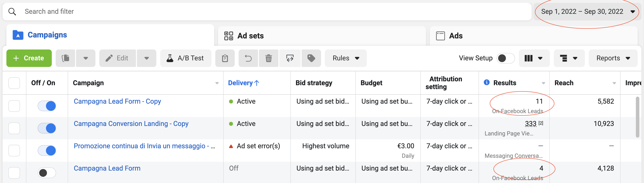This screenshot has height=183, width=644.
Task: Click the export and import icon
Action: pyautogui.click(x=290, y=58)
